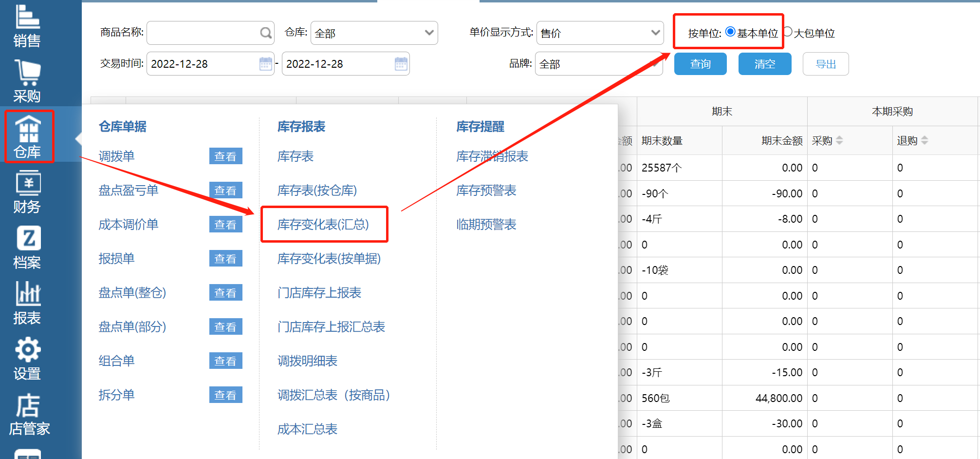This screenshot has width=980, height=459.
Task: Sort the 退购 column
Action: pyautogui.click(x=925, y=140)
